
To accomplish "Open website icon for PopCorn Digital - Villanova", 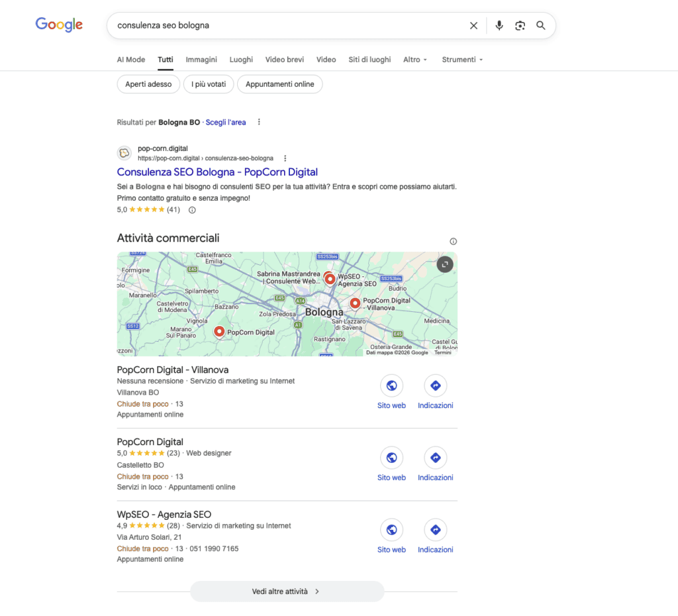I will point(391,385).
